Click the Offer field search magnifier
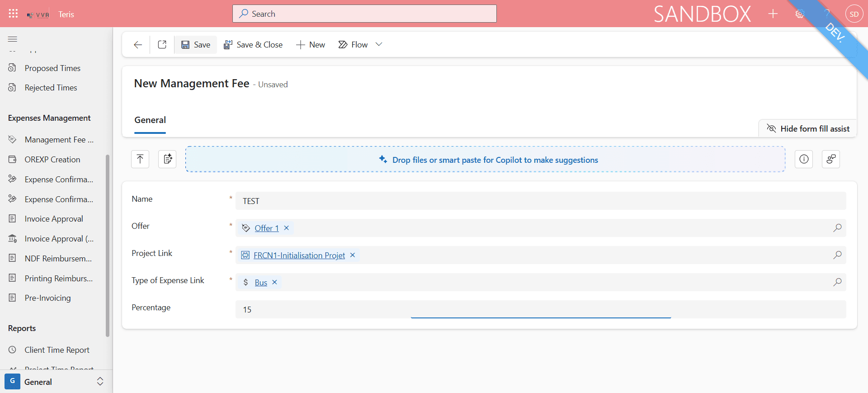The width and height of the screenshot is (868, 393). 837,228
